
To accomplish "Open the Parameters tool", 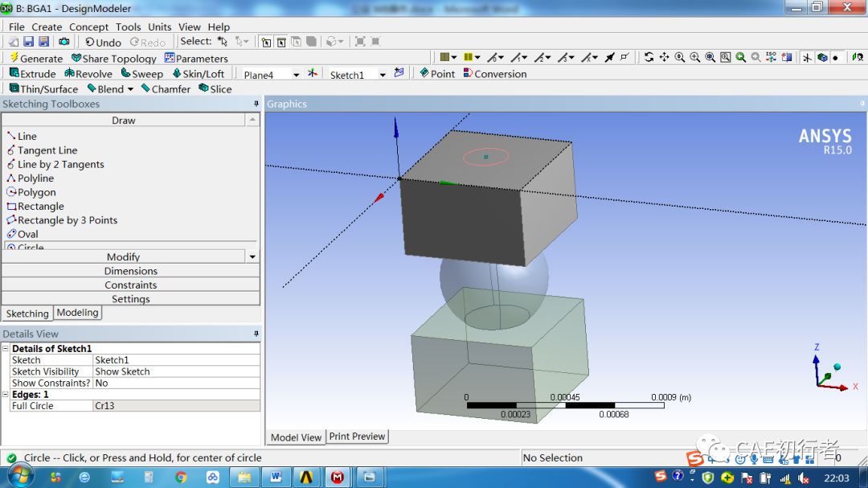I will click(x=196, y=58).
